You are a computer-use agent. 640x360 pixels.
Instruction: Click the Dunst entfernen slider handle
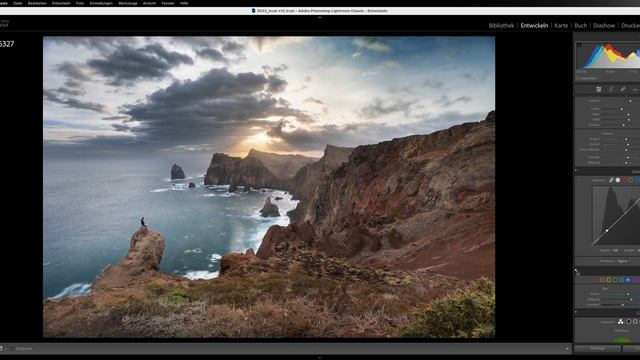627,150
